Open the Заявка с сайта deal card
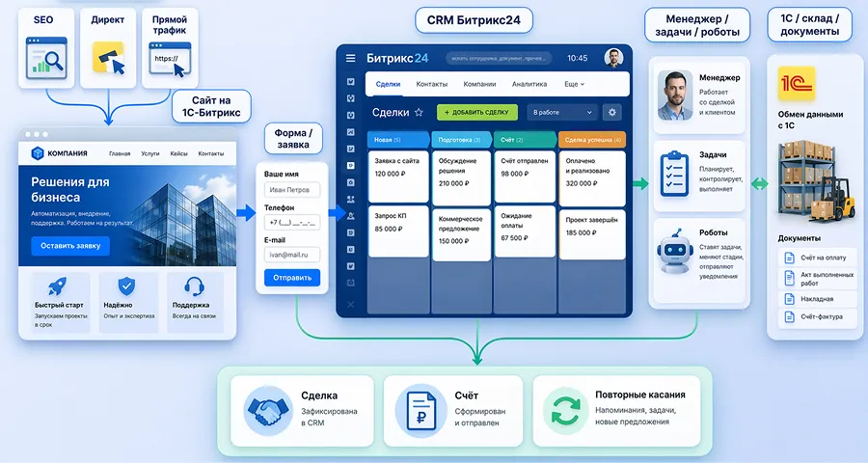 point(397,167)
